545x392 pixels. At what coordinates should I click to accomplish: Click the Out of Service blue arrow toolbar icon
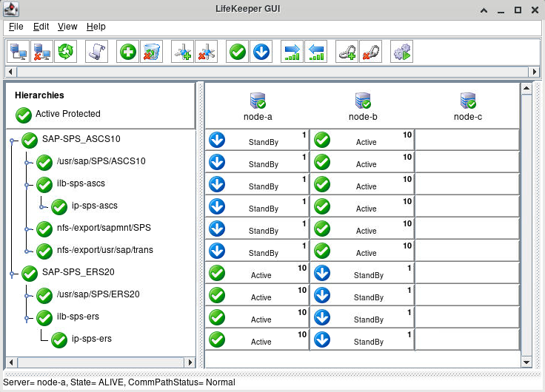261,52
